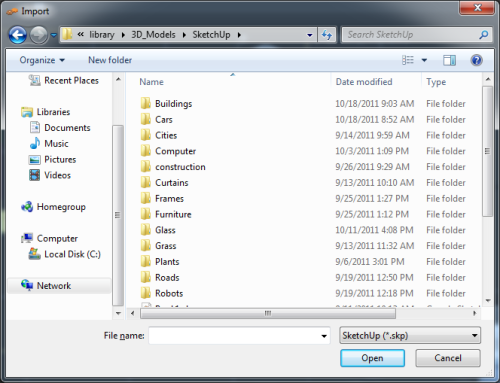Select the Grass folder icon
This screenshot has height=383, width=500.
tap(146, 246)
